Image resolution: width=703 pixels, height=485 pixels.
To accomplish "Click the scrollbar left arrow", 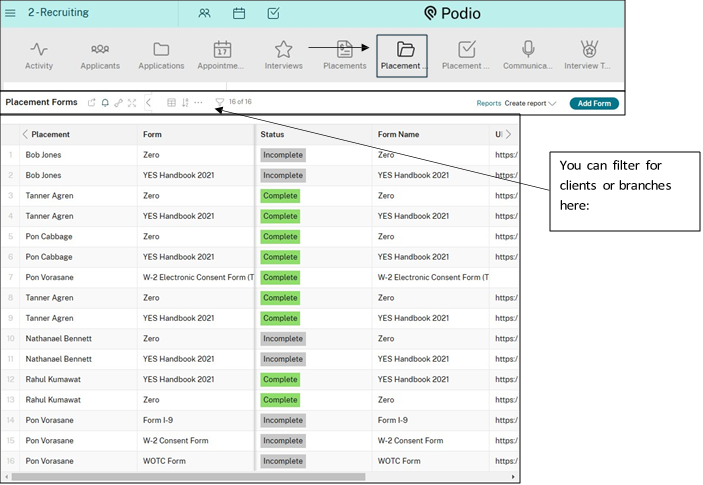I will 6,477.
